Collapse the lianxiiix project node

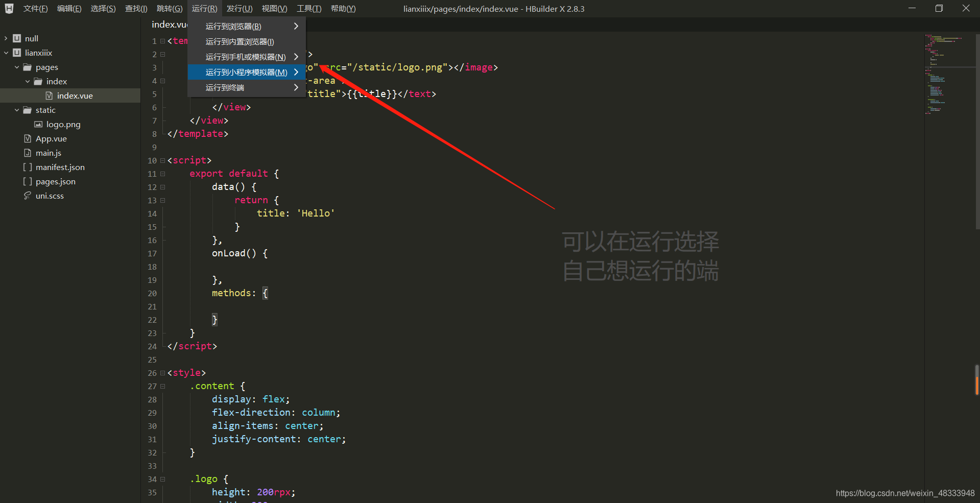6,53
